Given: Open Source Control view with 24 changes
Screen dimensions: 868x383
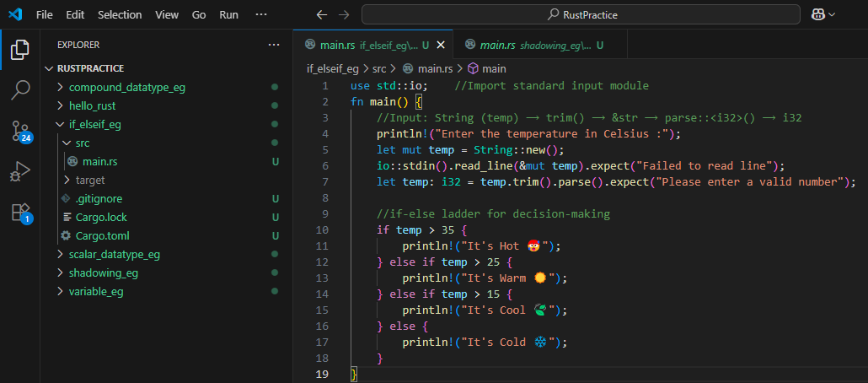Looking at the screenshot, I should (20, 131).
